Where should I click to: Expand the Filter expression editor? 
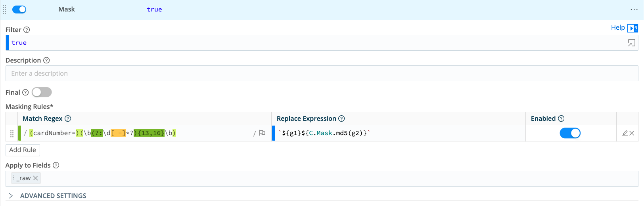tap(631, 43)
